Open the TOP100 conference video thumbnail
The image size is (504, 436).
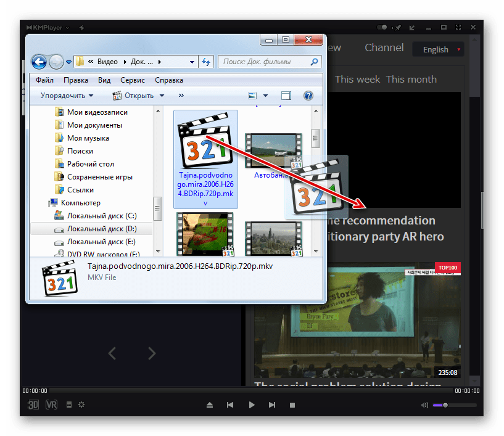(x=357, y=321)
